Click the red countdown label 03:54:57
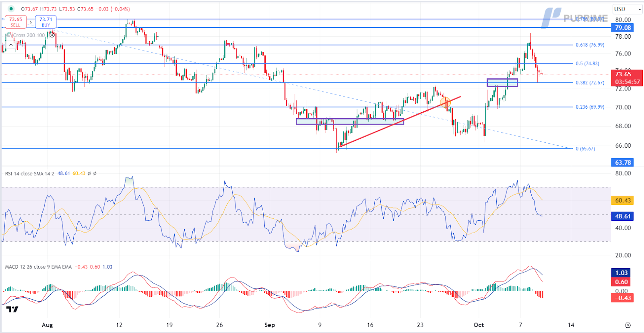Viewport: 644px width, 333px height. (x=627, y=82)
